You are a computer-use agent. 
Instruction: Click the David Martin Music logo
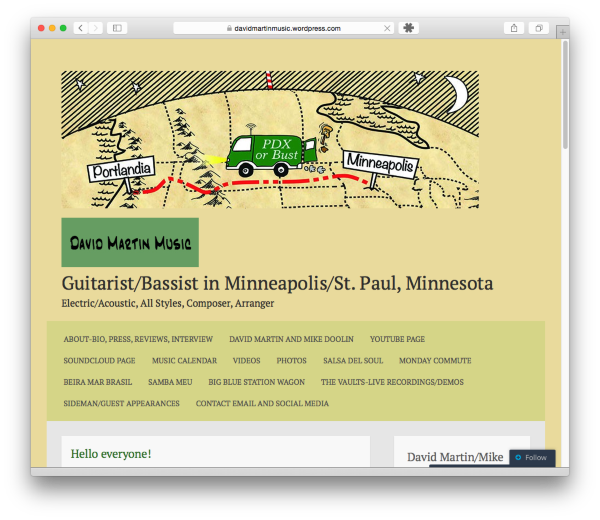130,243
